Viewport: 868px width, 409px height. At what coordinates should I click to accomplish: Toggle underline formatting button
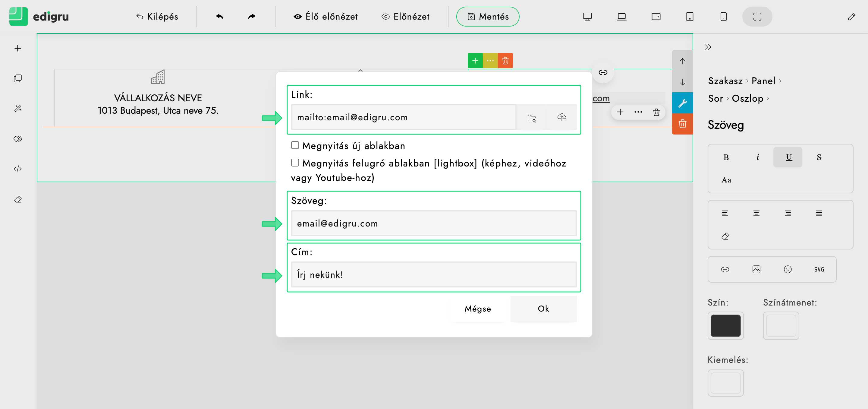[788, 157]
